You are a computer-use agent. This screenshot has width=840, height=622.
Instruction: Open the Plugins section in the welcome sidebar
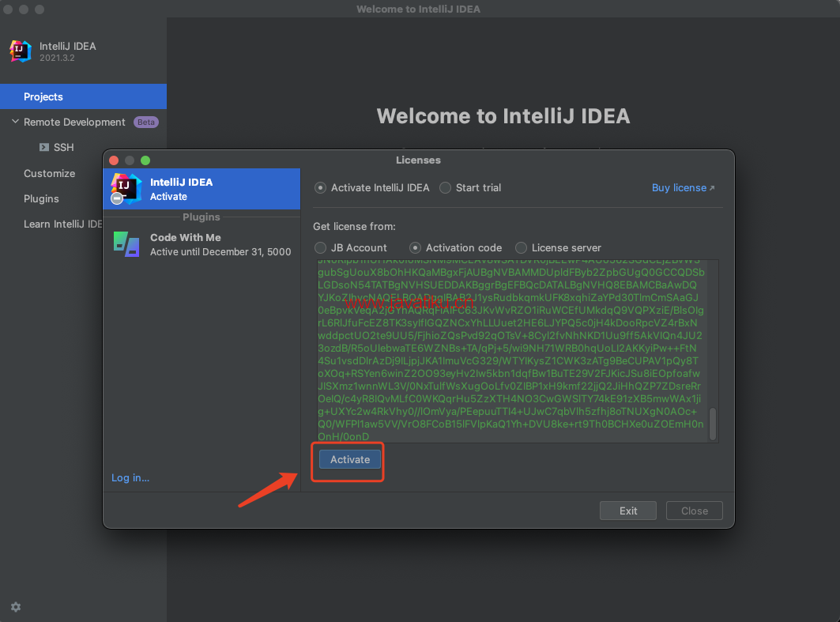point(41,198)
